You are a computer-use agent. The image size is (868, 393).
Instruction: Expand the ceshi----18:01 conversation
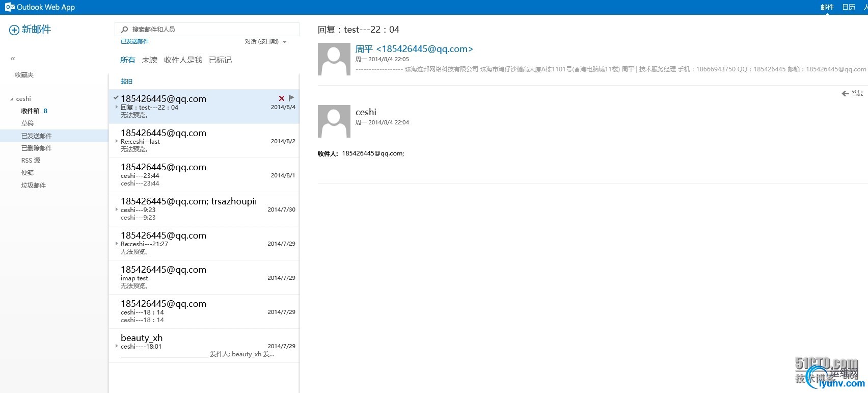(117, 346)
